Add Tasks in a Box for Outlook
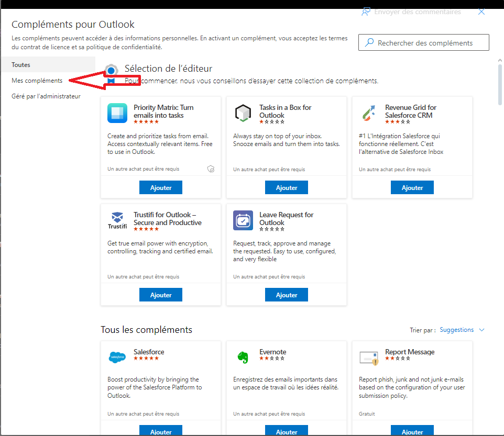504x436 pixels. 287,187
